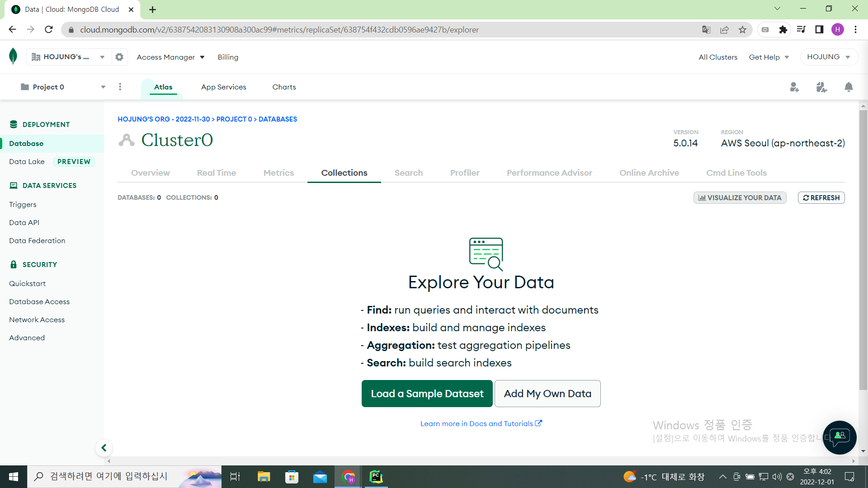
Task: Open Database Access in sidebar
Action: 39,301
